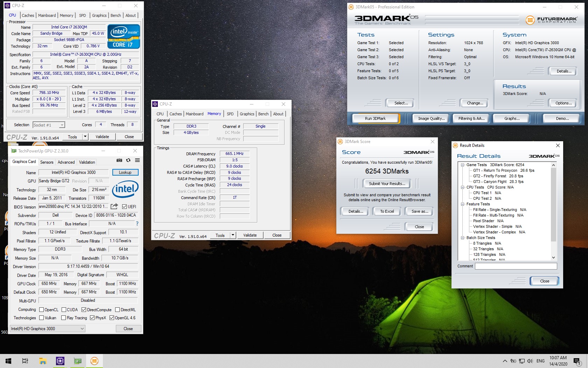Open File Explorer from taskbar
The height and width of the screenshot is (368, 588).
click(x=43, y=361)
